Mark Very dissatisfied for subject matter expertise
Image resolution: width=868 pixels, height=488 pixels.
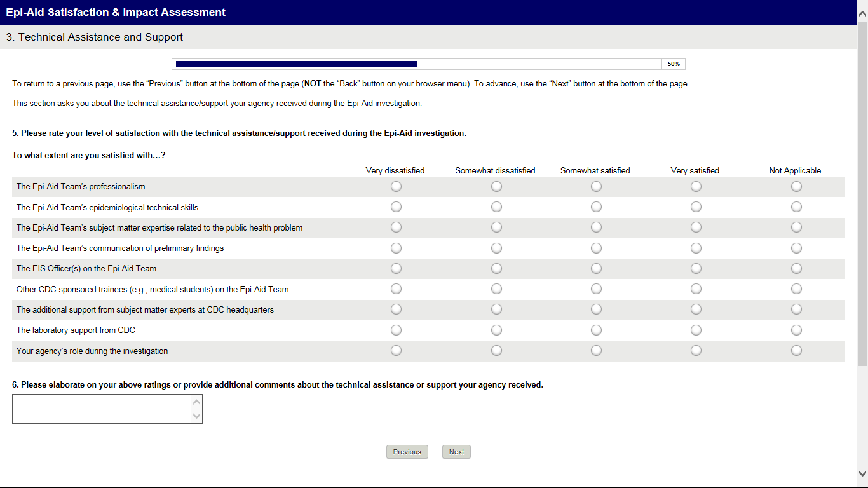tap(396, 227)
